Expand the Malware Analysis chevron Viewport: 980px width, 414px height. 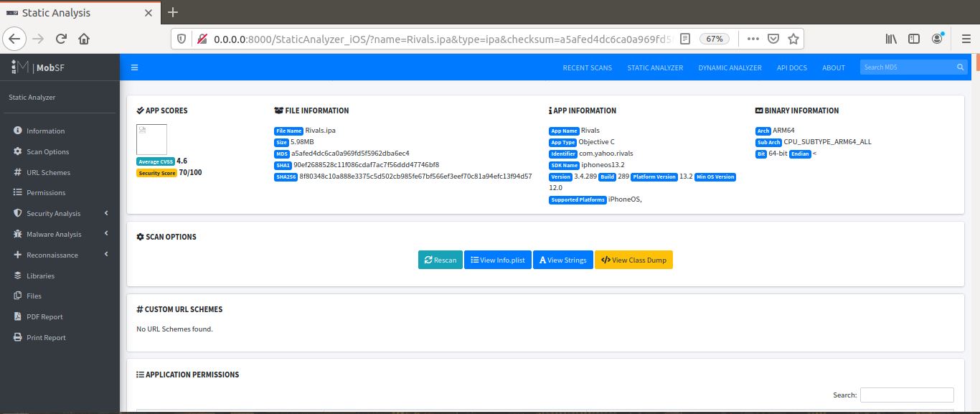click(x=106, y=235)
